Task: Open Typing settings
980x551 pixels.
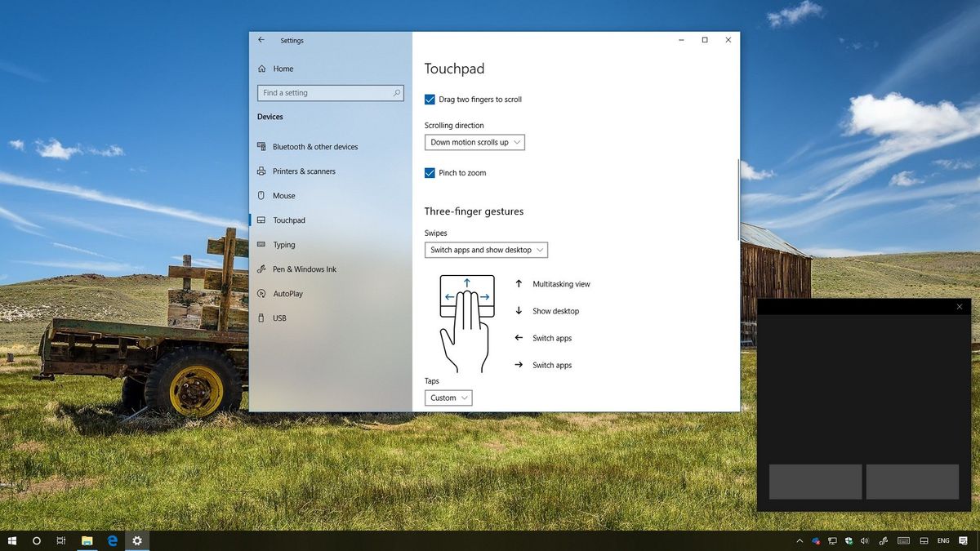Action: tap(285, 244)
